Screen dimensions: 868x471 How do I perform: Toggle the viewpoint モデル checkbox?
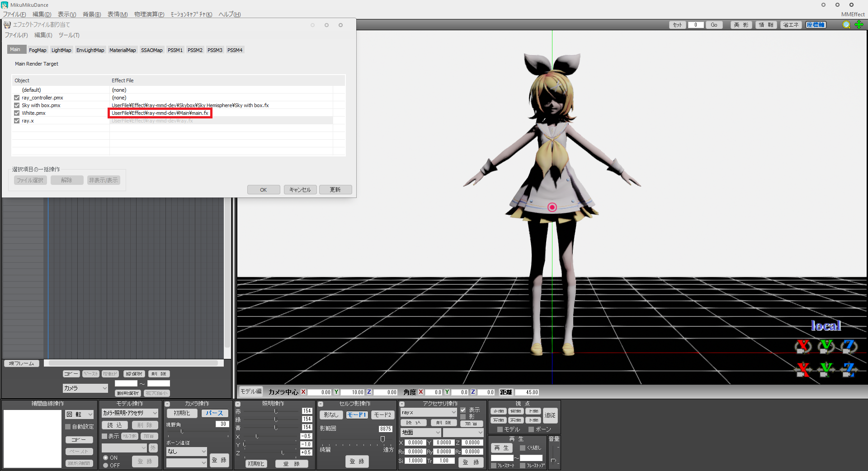(x=500, y=429)
